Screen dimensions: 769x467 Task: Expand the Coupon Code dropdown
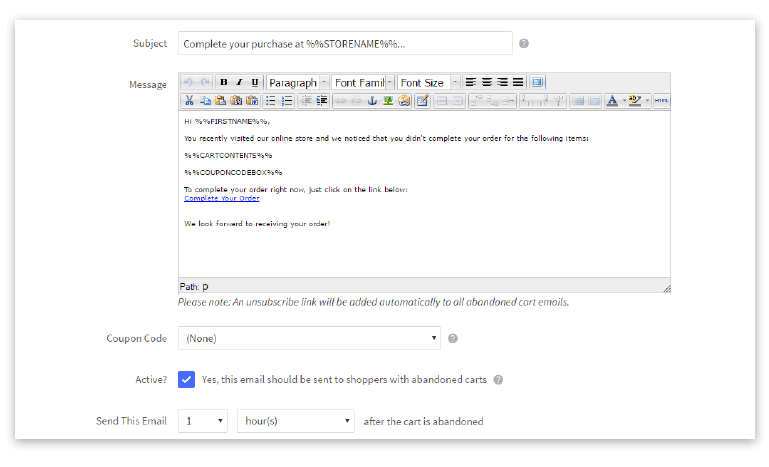click(x=309, y=338)
